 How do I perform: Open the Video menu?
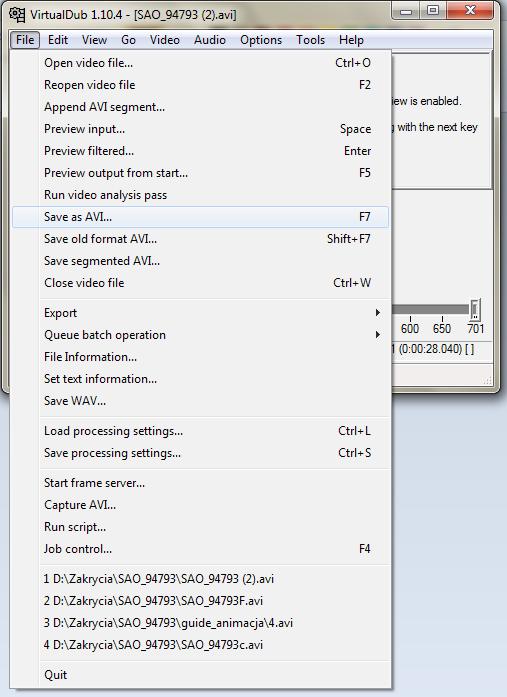click(165, 40)
